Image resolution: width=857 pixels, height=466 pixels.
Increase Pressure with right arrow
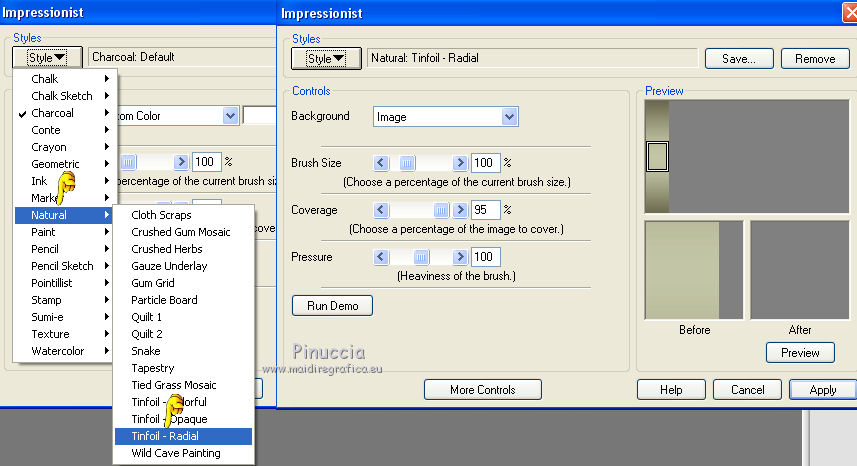[x=460, y=257]
